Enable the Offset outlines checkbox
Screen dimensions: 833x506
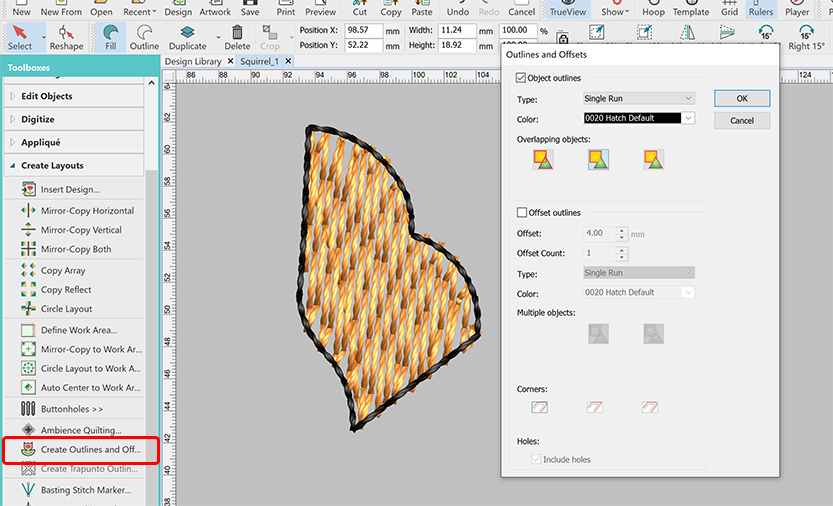(x=521, y=213)
